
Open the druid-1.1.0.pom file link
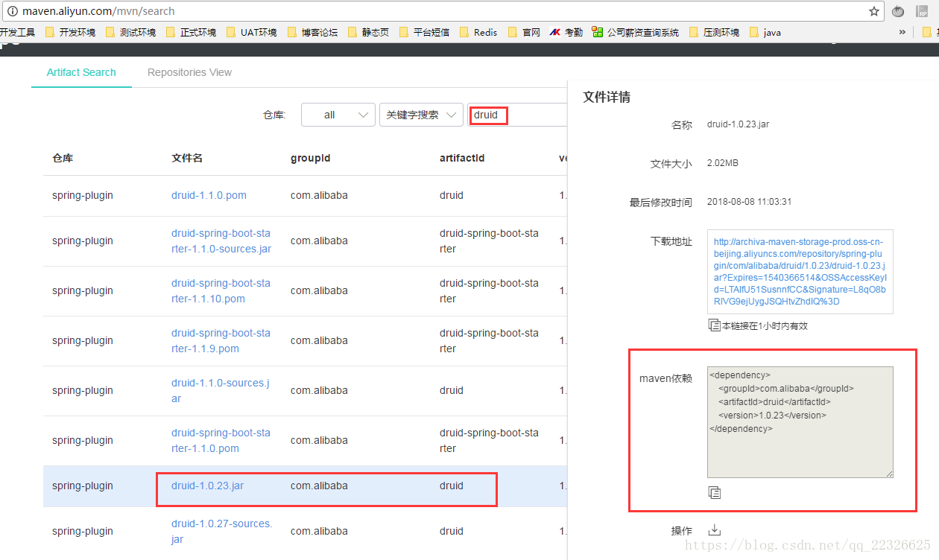209,195
